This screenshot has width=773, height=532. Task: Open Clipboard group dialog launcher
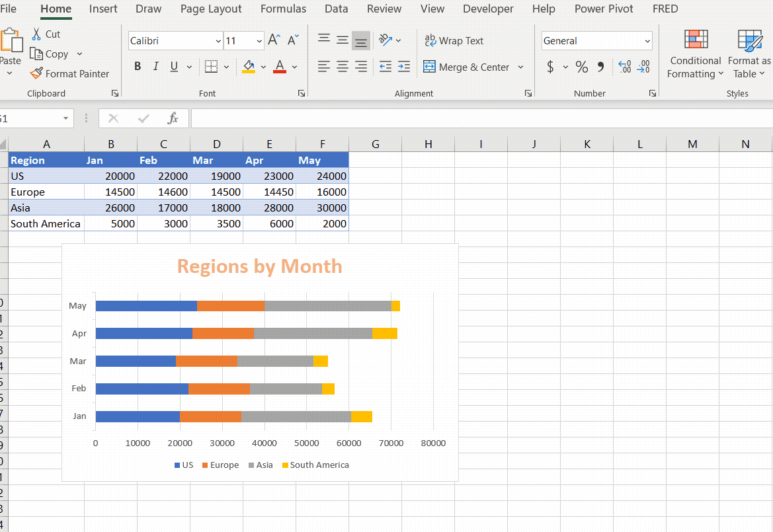pos(115,93)
